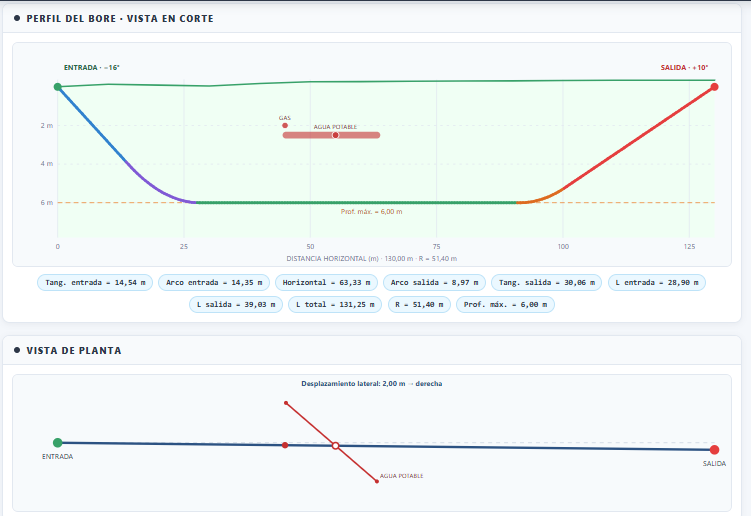Click the DISTANCIA HORIZONTAL axis caption
751x516 pixels.
[371, 259]
